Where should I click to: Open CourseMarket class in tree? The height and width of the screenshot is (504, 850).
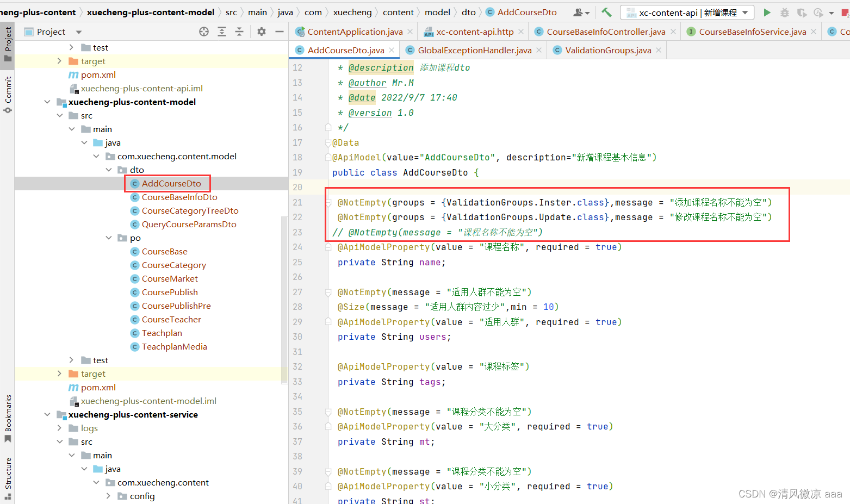tap(170, 278)
